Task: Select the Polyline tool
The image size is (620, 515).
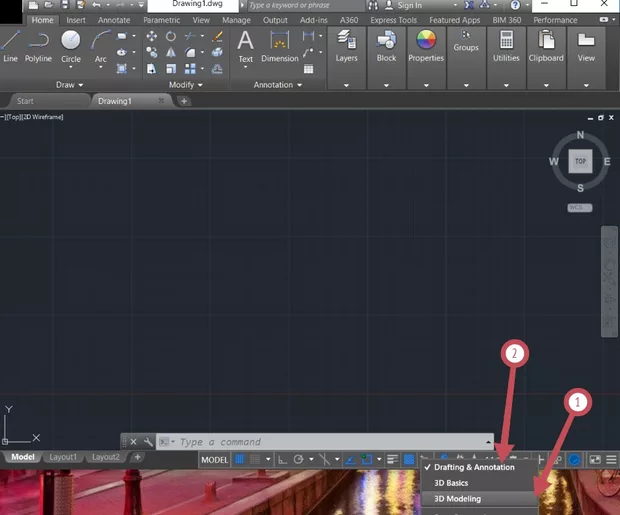Action: pos(39,45)
